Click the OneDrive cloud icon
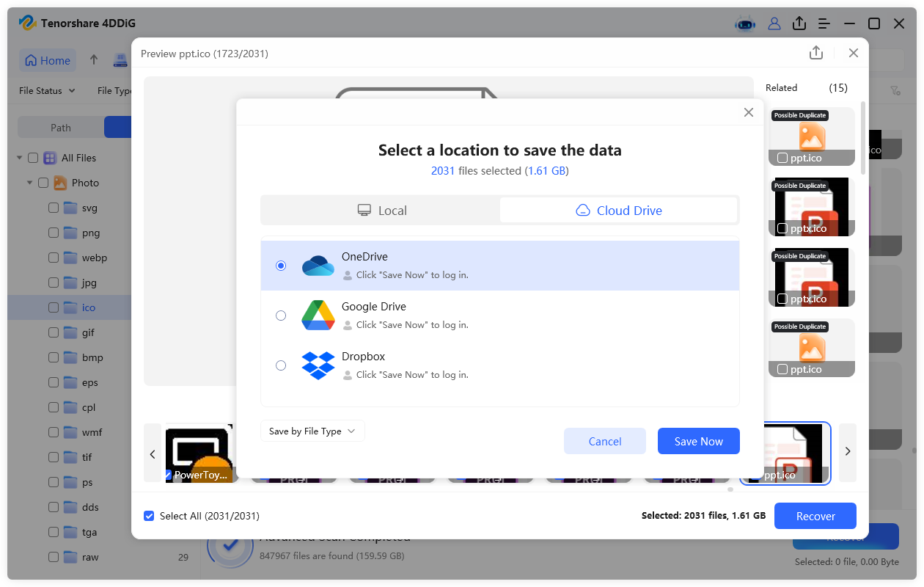Image resolution: width=924 pixels, height=587 pixels. coord(318,266)
